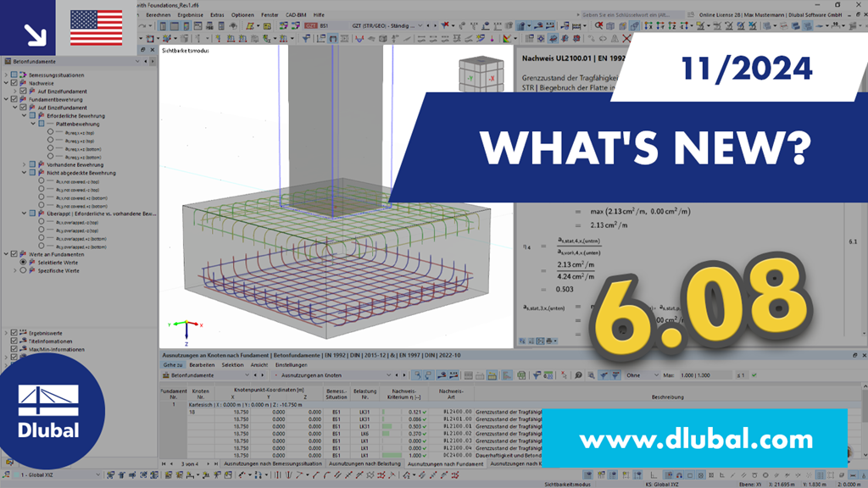This screenshot has height=488, width=868.
Task: Click the delete red X icon in top right toolbar
Action: coord(626,39)
